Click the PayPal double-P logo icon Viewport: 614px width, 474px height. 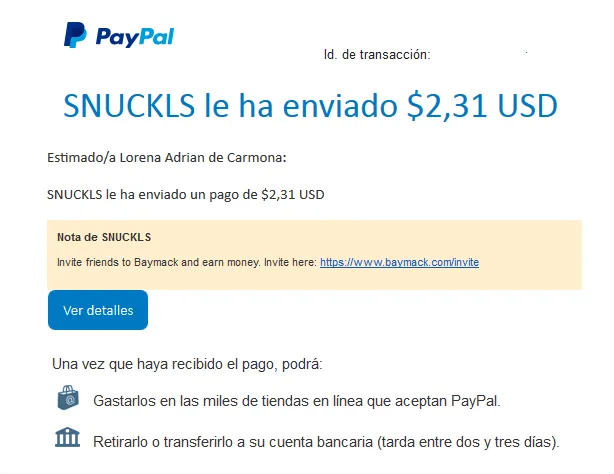pos(75,35)
